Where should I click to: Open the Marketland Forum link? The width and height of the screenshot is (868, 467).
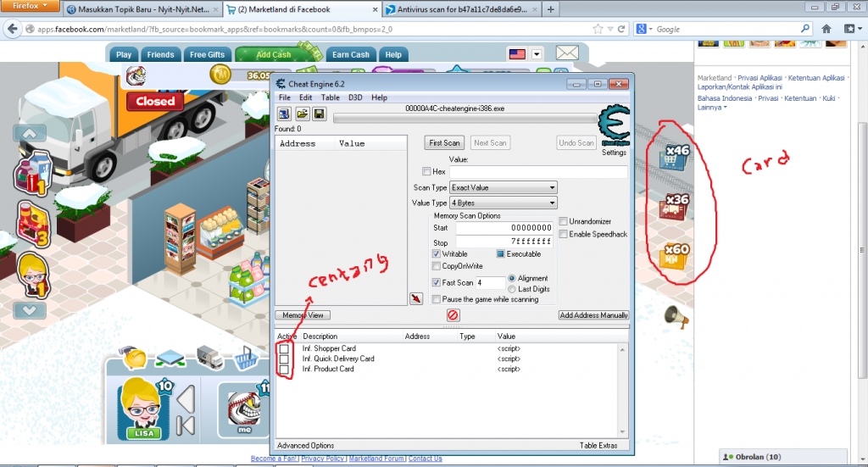tap(377, 459)
